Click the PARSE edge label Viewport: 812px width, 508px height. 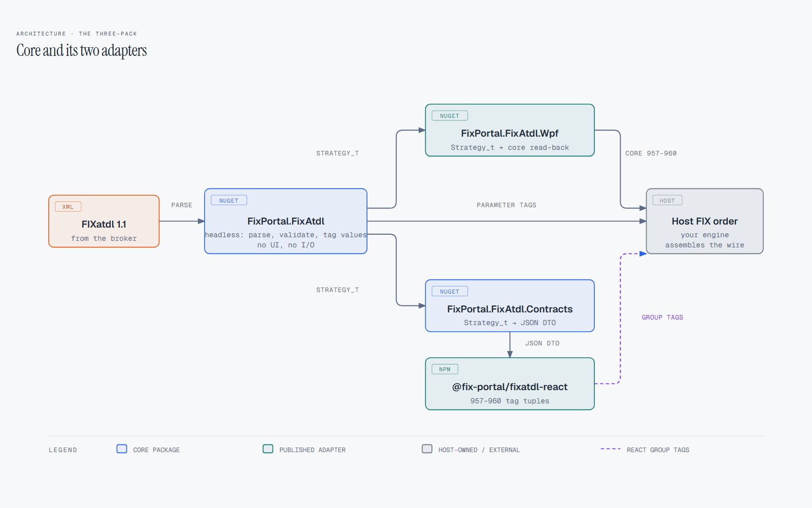coord(182,205)
